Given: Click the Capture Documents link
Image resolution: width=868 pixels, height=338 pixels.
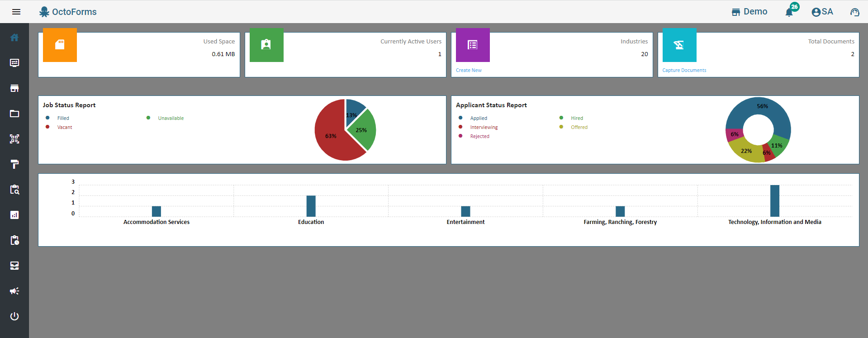Looking at the screenshot, I should (684, 70).
